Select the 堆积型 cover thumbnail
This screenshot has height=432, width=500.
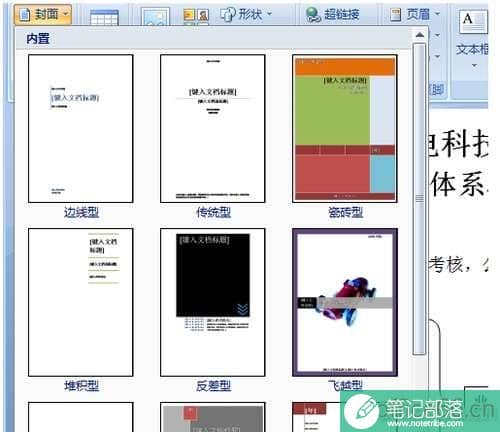(81, 302)
